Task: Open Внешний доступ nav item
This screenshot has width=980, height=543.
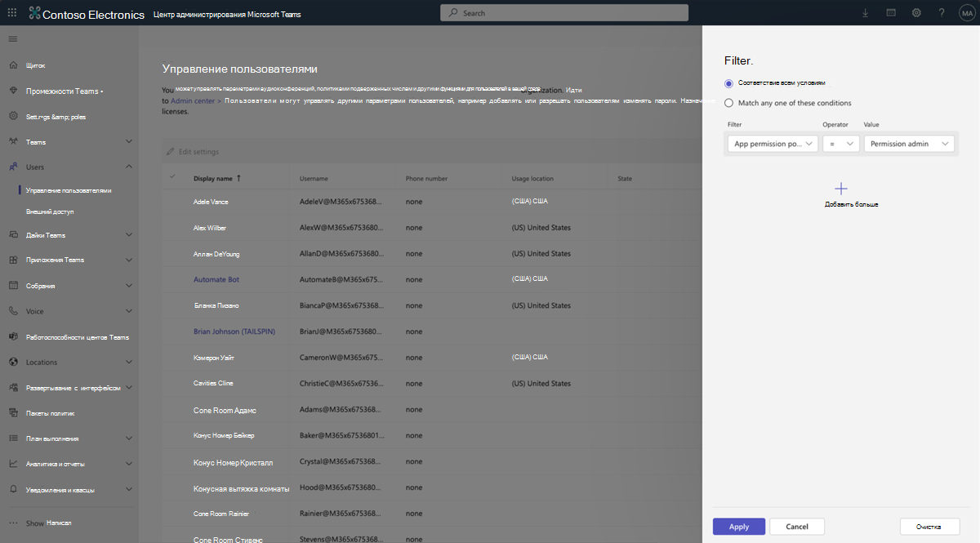Action: (50, 211)
